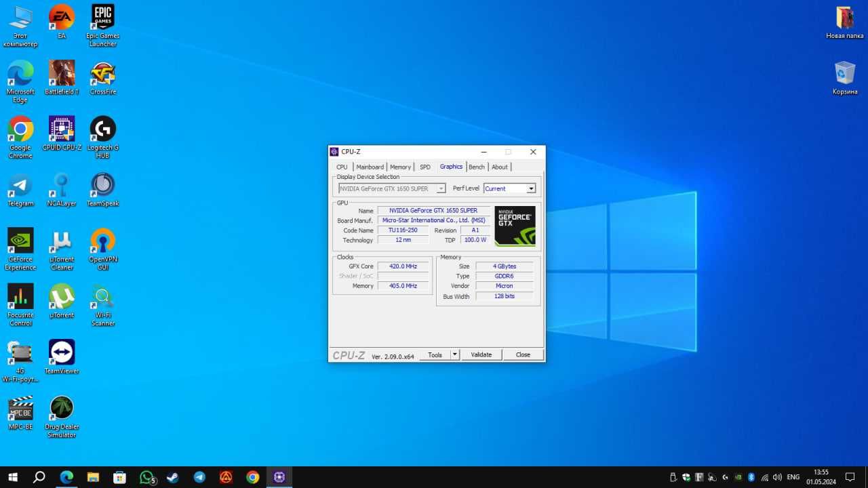Select the Wi-Fi Scanner desktop icon
The image size is (868, 488).
(102, 305)
